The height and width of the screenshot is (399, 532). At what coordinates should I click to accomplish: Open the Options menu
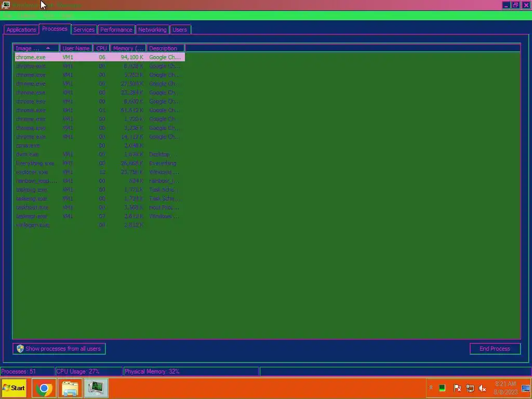click(x=28, y=16)
